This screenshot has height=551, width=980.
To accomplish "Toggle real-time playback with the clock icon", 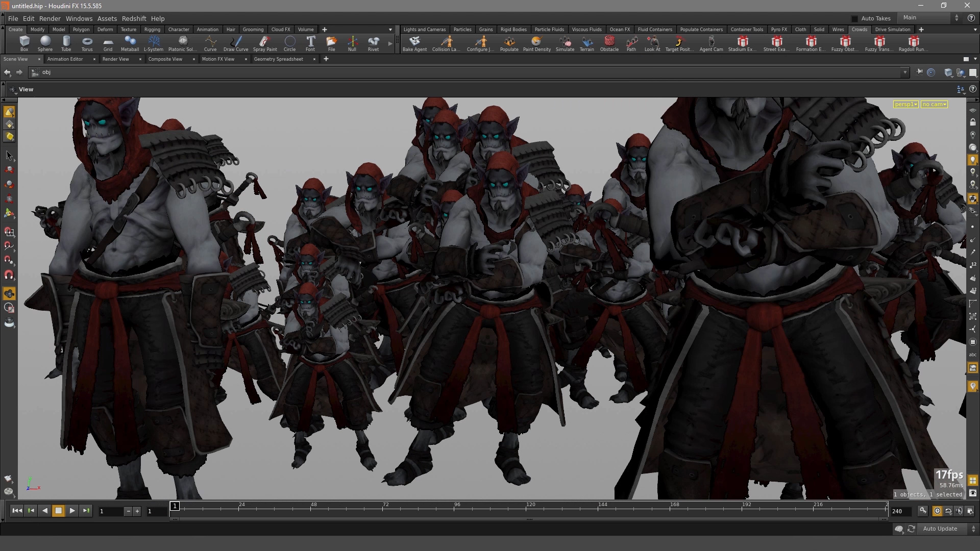I will point(937,511).
